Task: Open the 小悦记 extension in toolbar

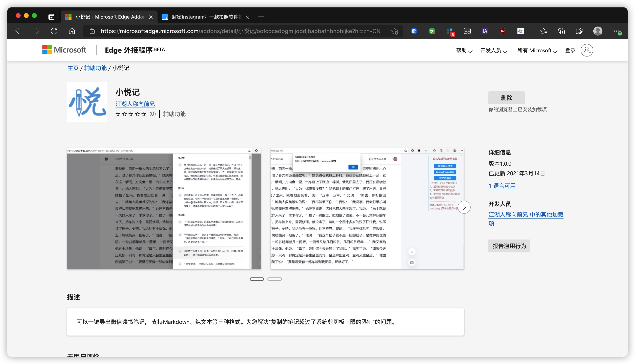Action: coord(520,31)
